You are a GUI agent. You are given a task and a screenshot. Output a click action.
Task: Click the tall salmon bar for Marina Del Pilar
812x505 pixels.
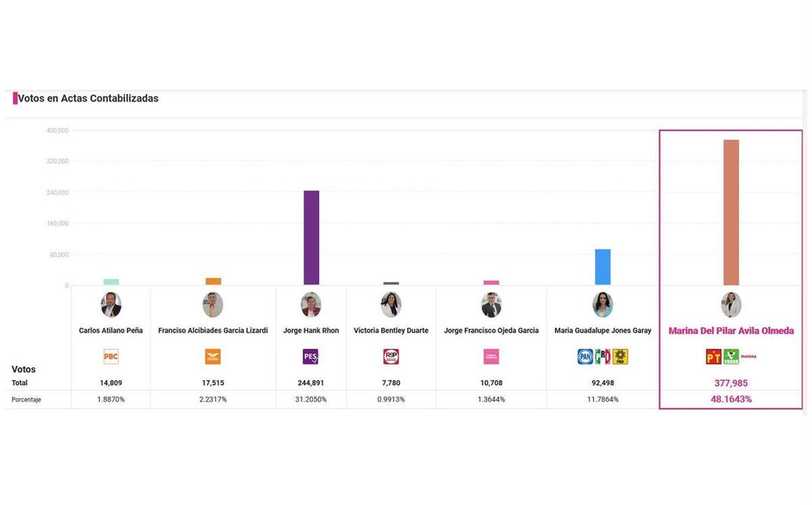point(731,212)
